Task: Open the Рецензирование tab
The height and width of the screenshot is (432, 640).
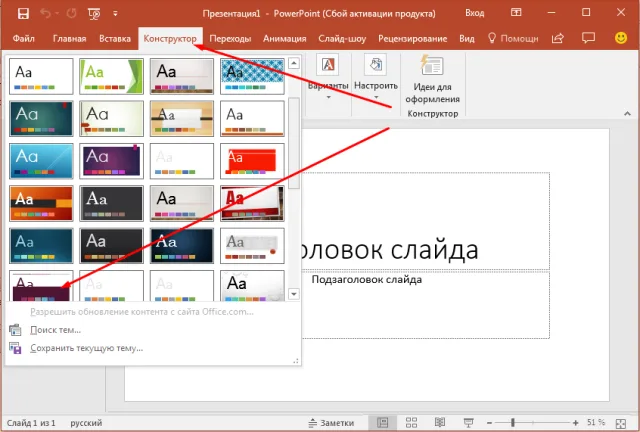Action: [x=412, y=38]
